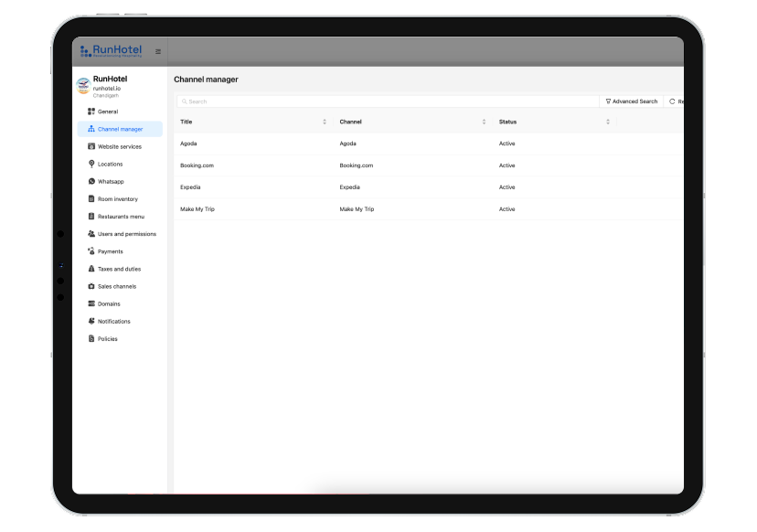Sort by Channel column arrows
Image resolution: width=757 pixels, height=532 pixels.
(484, 122)
